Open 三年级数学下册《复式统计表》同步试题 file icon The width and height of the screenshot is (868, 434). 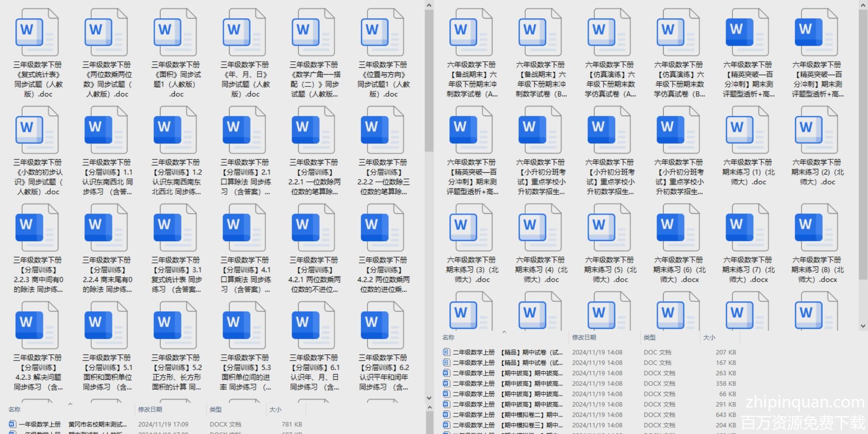[37, 33]
